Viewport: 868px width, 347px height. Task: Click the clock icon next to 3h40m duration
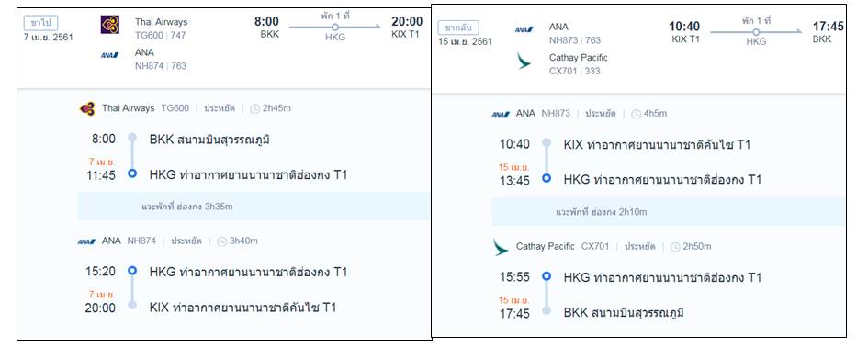click(x=222, y=241)
